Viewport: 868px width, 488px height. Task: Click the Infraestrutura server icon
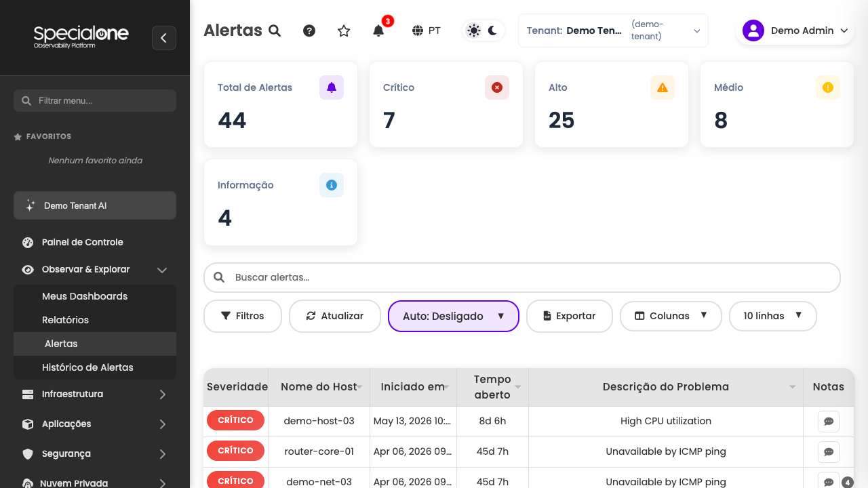[x=28, y=394]
